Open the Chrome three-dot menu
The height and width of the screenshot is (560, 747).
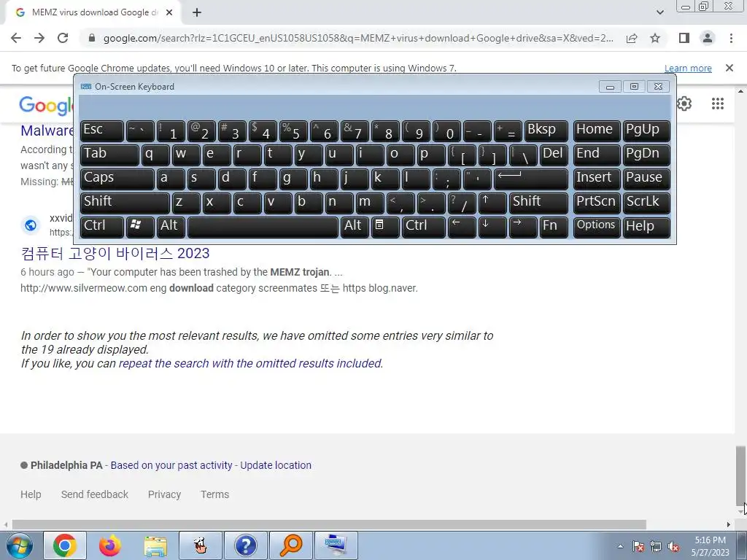731,38
